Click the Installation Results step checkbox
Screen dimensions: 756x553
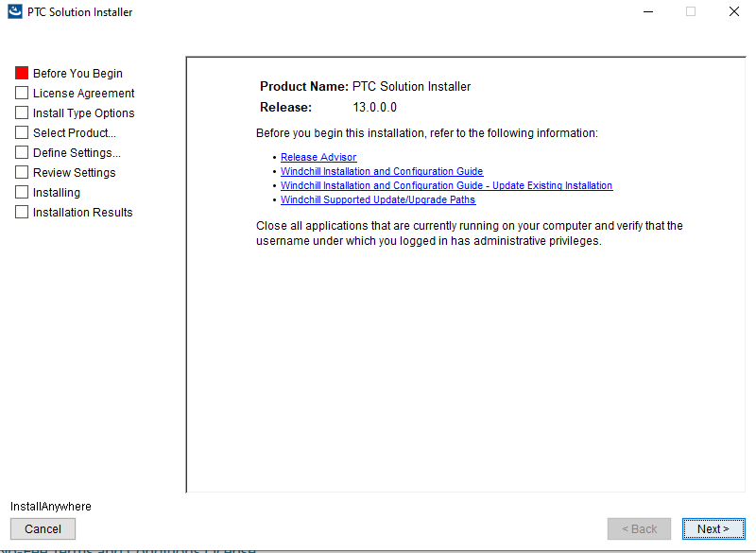coord(21,212)
